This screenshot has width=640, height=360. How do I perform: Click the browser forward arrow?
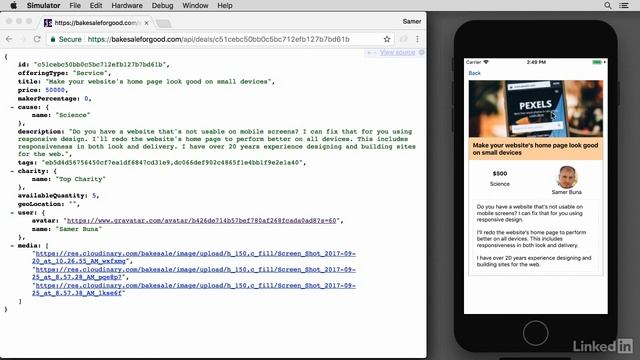[23, 39]
